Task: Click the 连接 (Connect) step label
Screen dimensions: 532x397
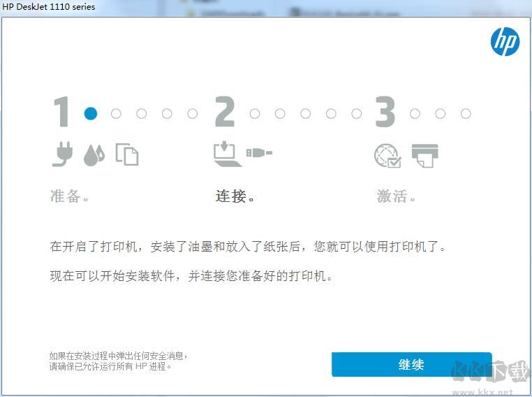Action: coord(235,196)
